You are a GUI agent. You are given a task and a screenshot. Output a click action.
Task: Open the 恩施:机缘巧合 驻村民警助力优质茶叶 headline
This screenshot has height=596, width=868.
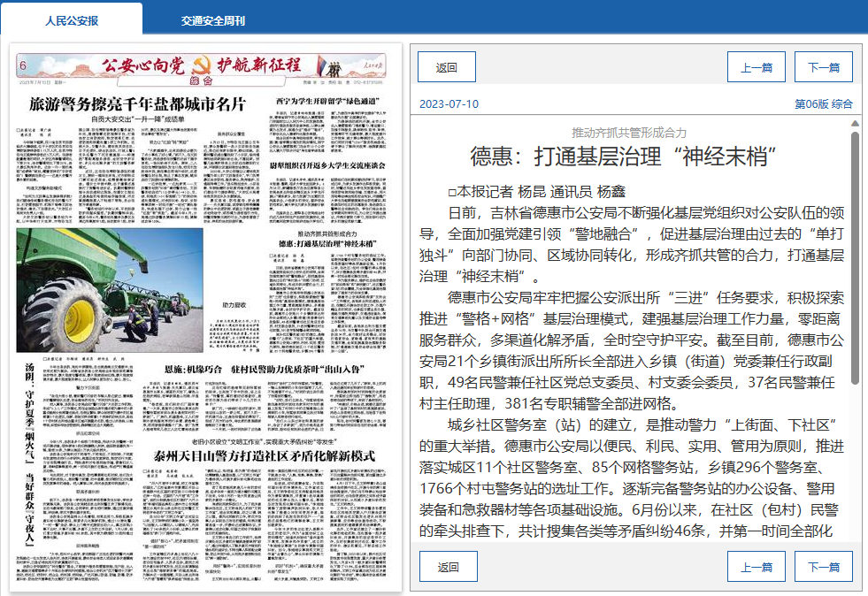[265, 369]
